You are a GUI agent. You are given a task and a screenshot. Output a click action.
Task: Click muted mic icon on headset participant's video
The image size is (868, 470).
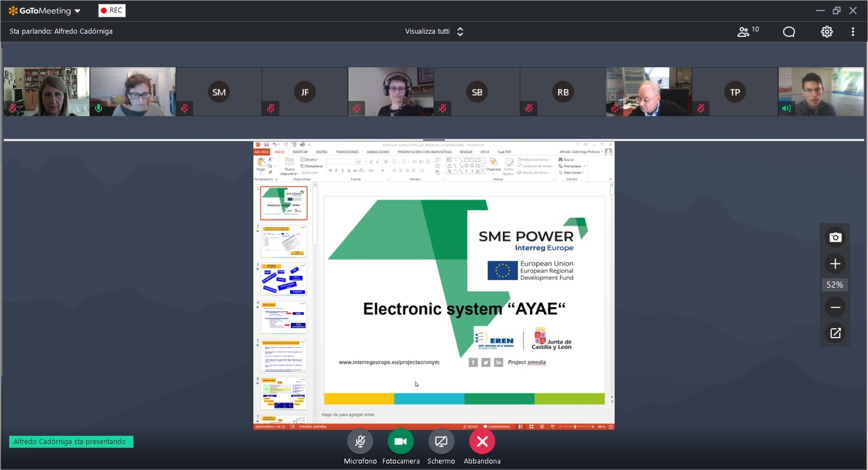(356, 109)
